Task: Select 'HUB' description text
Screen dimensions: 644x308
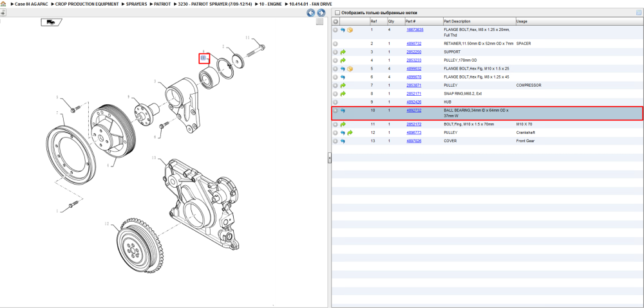Action: click(448, 102)
